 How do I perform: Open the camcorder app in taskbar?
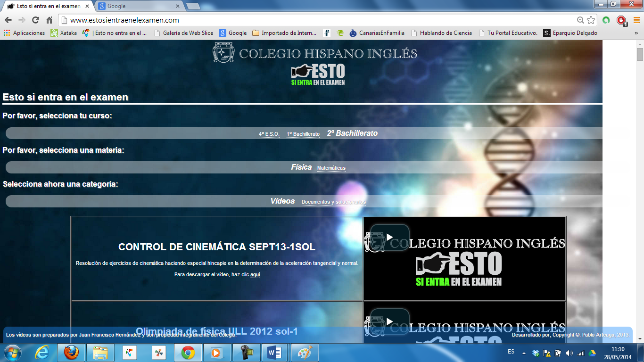pyautogui.click(x=247, y=353)
